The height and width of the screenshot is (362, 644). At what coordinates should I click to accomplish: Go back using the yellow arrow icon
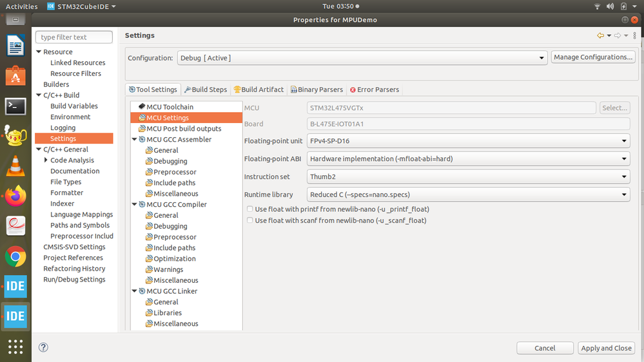click(600, 35)
